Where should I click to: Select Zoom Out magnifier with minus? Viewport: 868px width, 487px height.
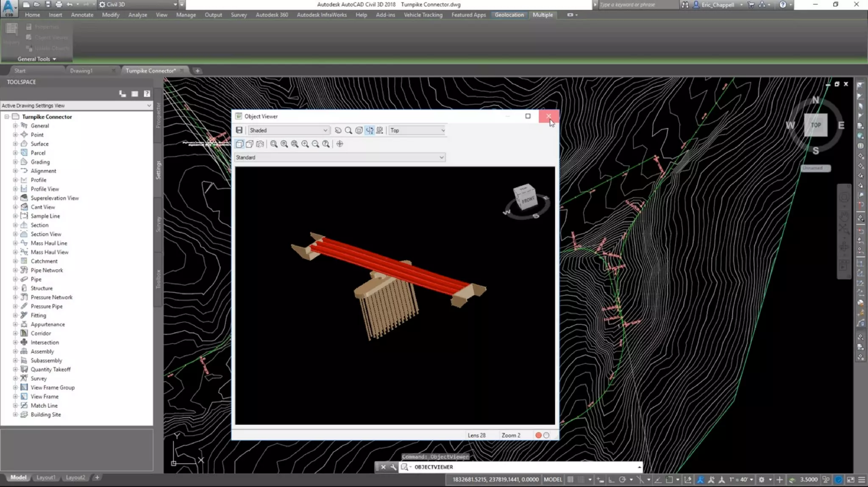(315, 144)
